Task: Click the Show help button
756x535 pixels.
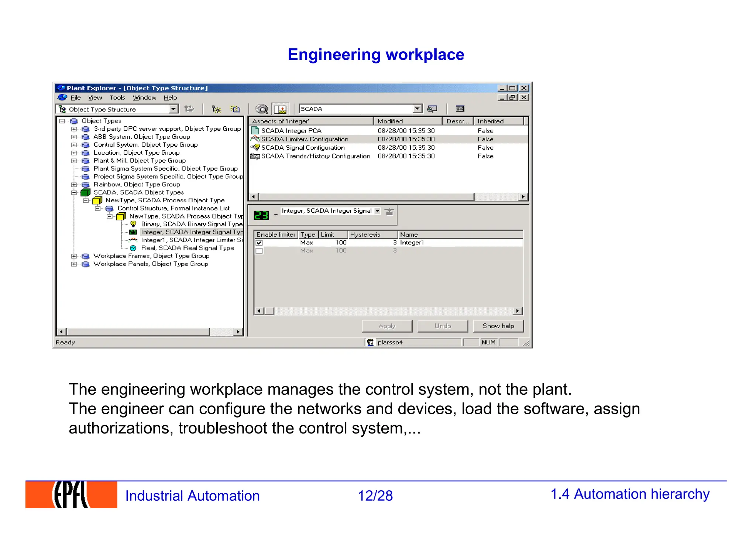Action: (498, 326)
